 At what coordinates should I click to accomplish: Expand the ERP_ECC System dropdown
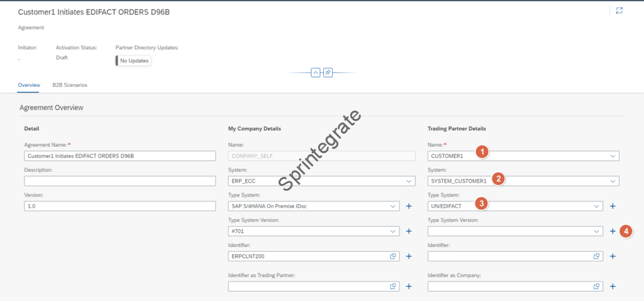[x=409, y=181]
